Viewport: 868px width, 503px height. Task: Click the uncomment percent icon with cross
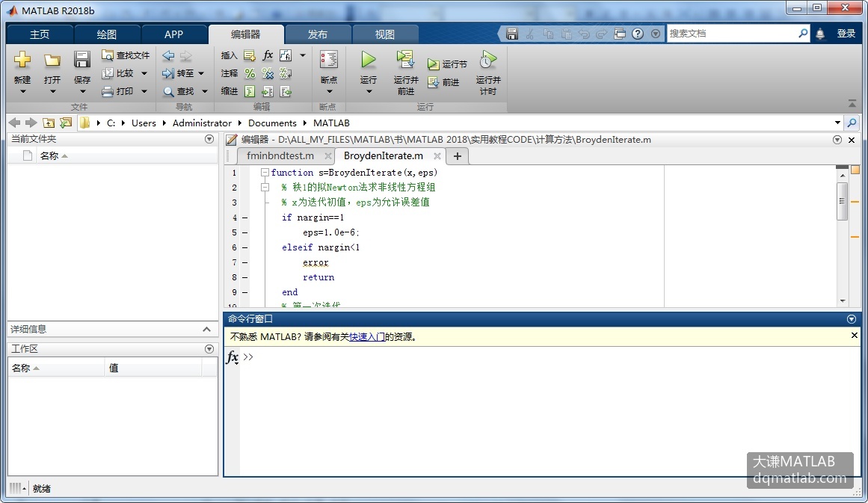coord(268,73)
